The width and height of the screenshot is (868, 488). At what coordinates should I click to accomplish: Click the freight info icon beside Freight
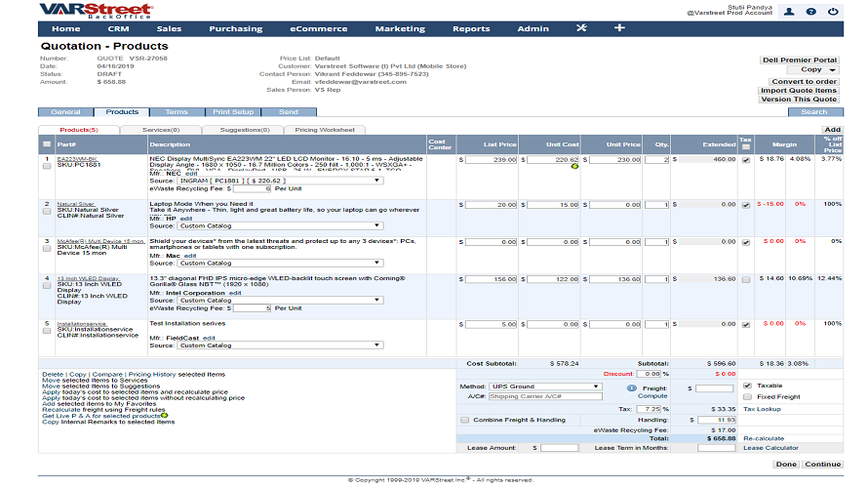[x=631, y=388]
